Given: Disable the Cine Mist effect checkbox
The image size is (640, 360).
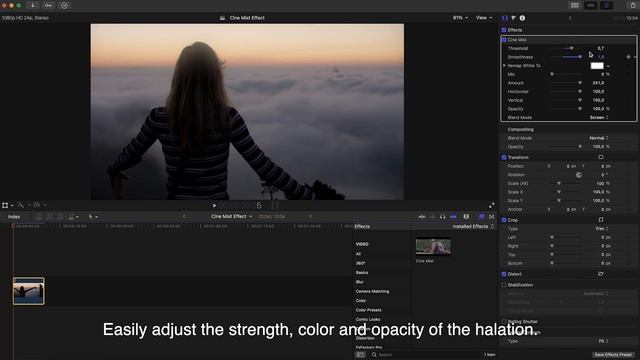Looking at the screenshot, I should (504, 40).
